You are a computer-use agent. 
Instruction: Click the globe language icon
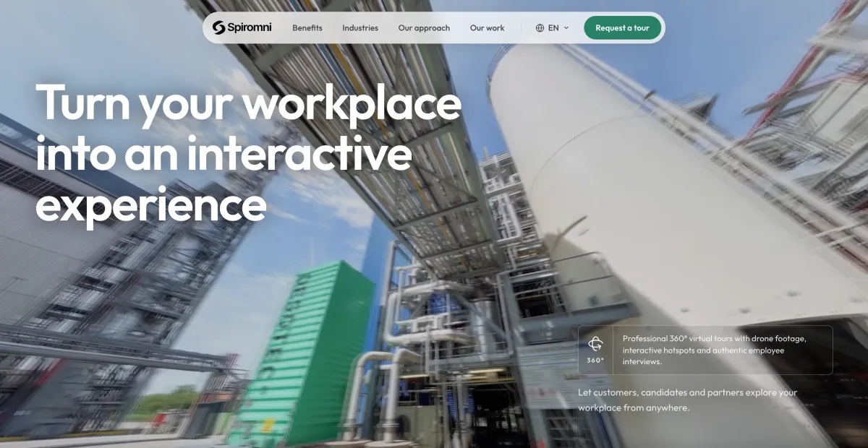tap(540, 28)
